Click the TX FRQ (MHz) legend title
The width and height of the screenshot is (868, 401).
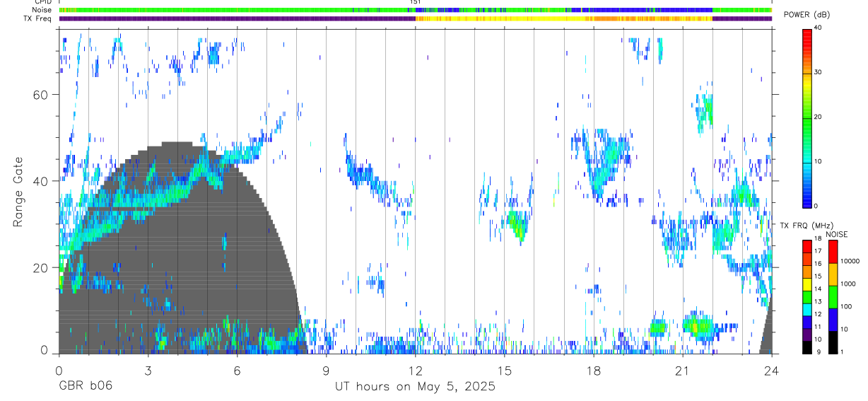point(806,226)
